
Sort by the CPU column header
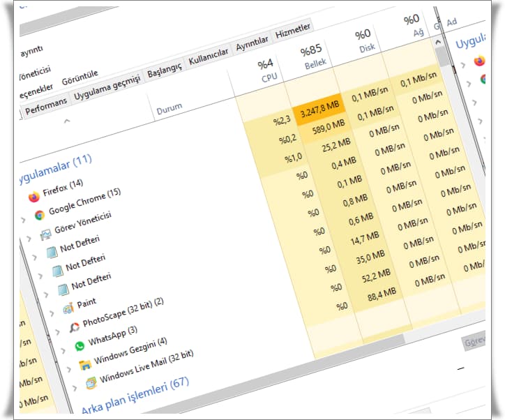coord(266,70)
